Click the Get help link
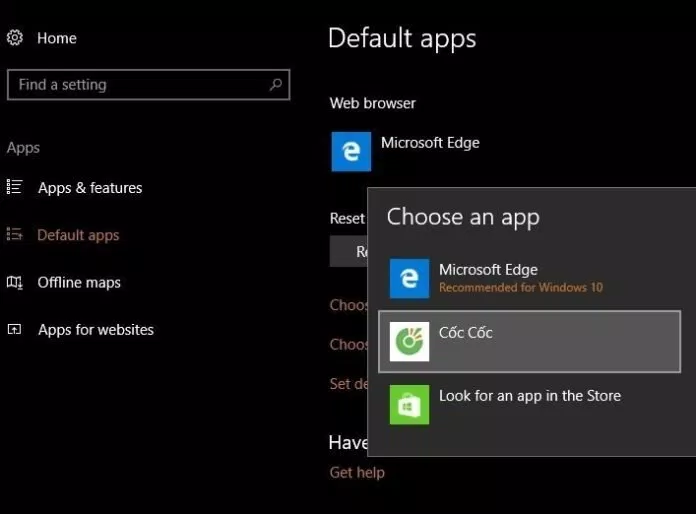Screen dimensions: 696x514 click(357, 473)
